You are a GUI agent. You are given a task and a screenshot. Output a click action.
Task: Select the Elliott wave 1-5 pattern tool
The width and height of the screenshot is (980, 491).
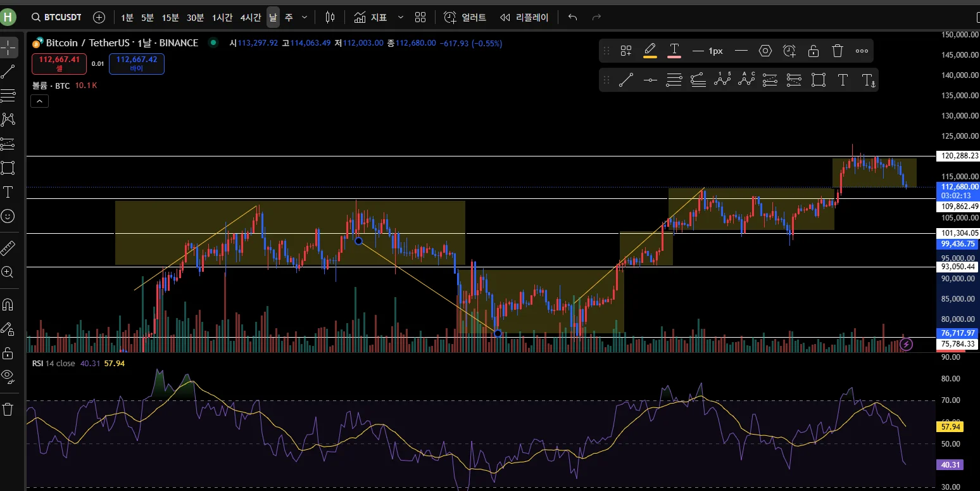coord(722,80)
